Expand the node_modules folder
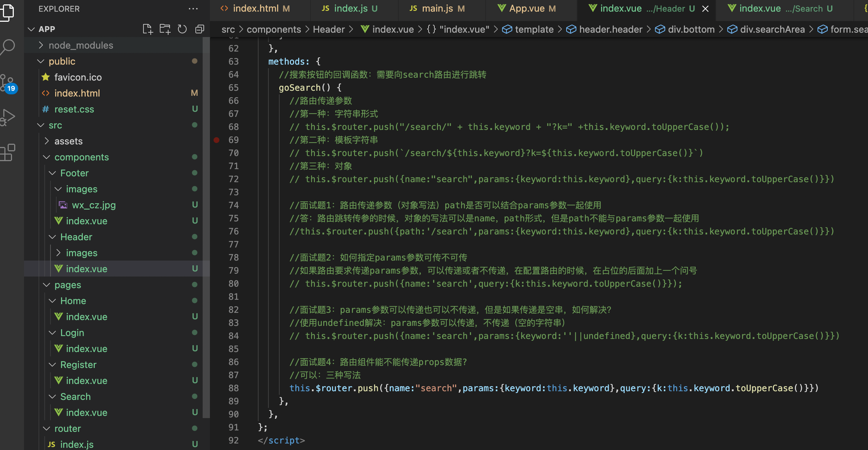The image size is (868, 450). click(x=81, y=45)
